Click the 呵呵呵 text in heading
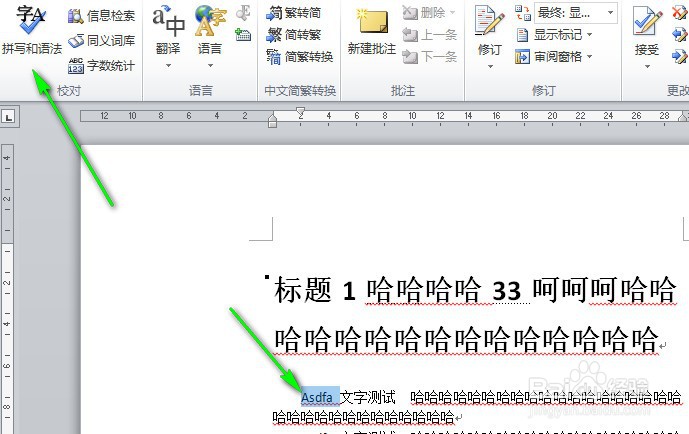 point(576,290)
